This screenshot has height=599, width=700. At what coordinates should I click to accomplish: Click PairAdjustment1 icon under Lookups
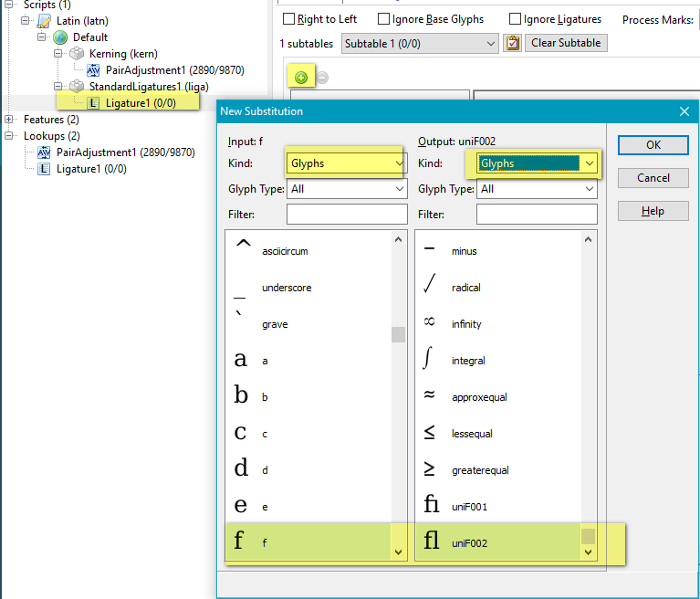(x=44, y=152)
